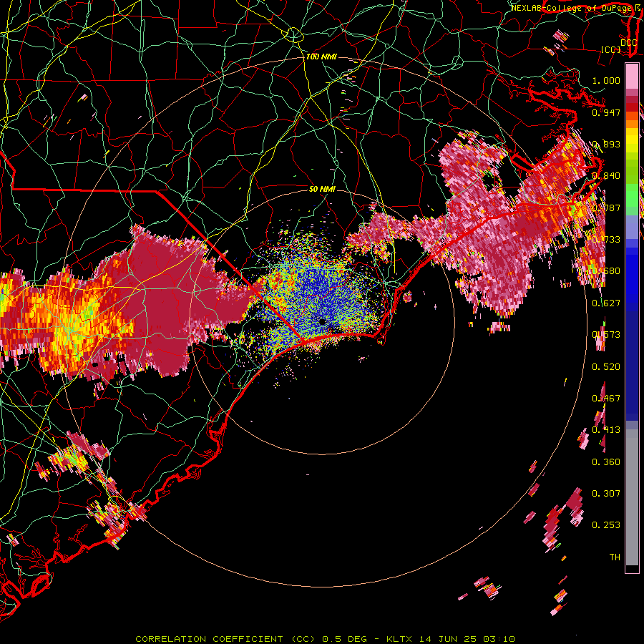Click the 100 NMI range ring label
This screenshot has width=644, height=644.
(321, 57)
